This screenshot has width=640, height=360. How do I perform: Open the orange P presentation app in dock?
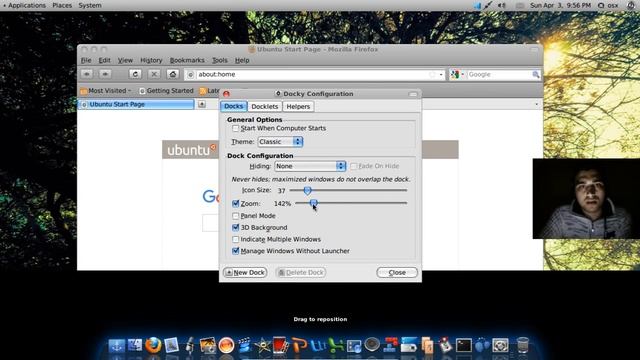[x=299, y=345]
